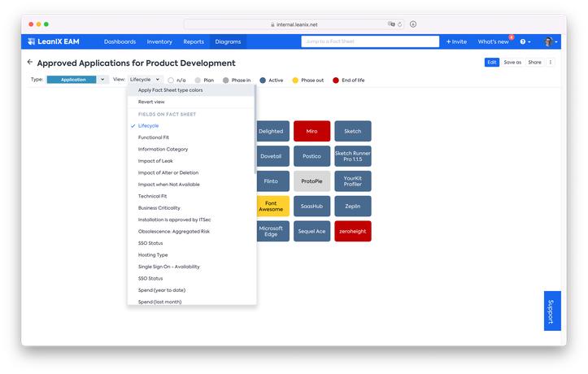Select Impact of Alter or Deletion

(x=191, y=172)
